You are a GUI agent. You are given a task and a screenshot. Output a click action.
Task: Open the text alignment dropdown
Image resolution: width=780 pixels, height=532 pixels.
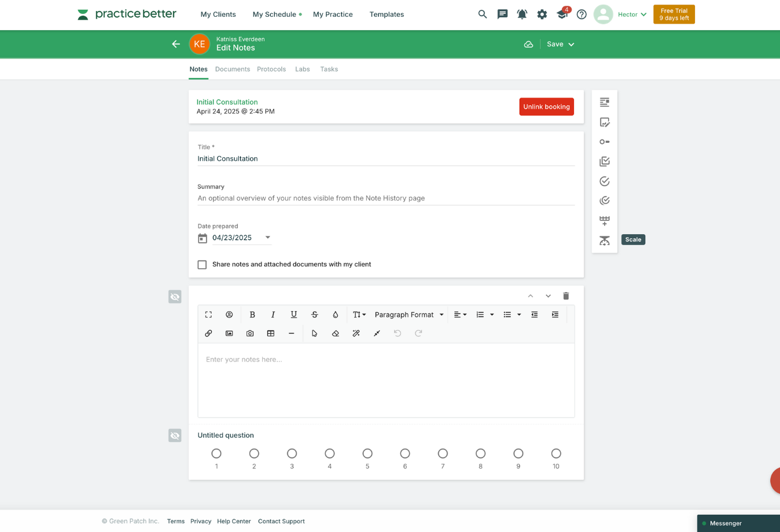pos(460,315)
